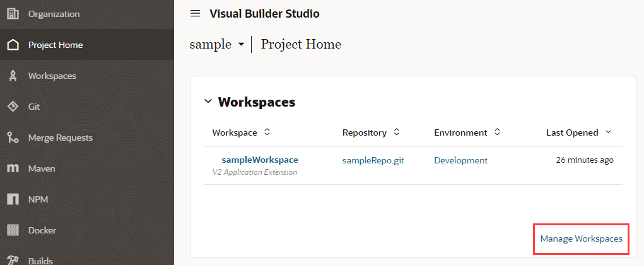Click the Builds hammer icon in sidebar
The image size is (644, 265).
[13, 261]
